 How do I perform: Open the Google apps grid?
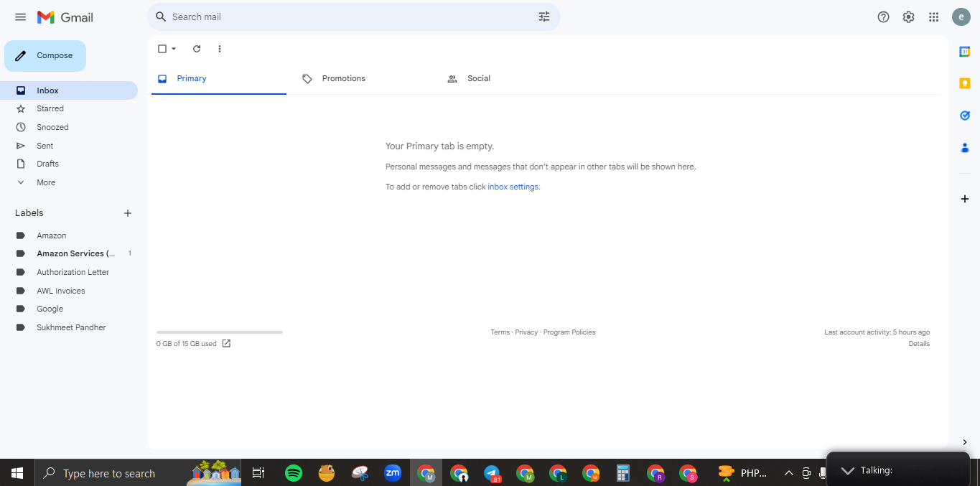[x=934, y=17]
